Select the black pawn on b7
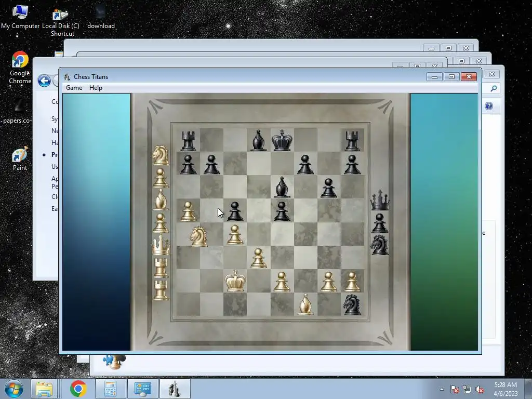532x399 pixels. tap(212, 165)
